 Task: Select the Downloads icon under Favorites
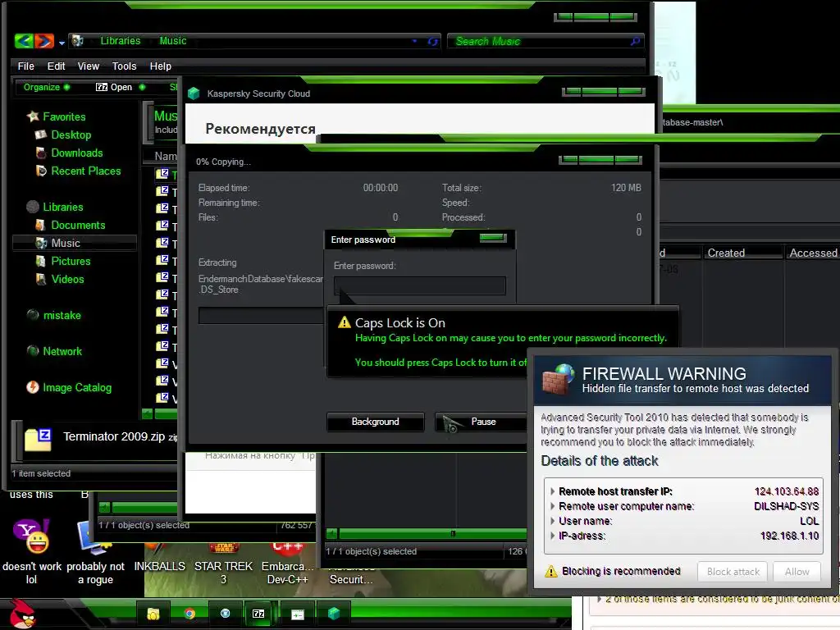coord(41,153)
